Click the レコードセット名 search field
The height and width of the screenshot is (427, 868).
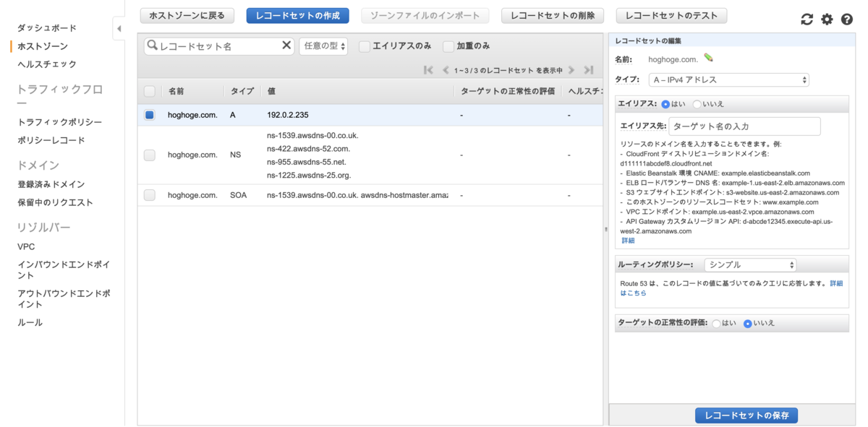point(218,46)
